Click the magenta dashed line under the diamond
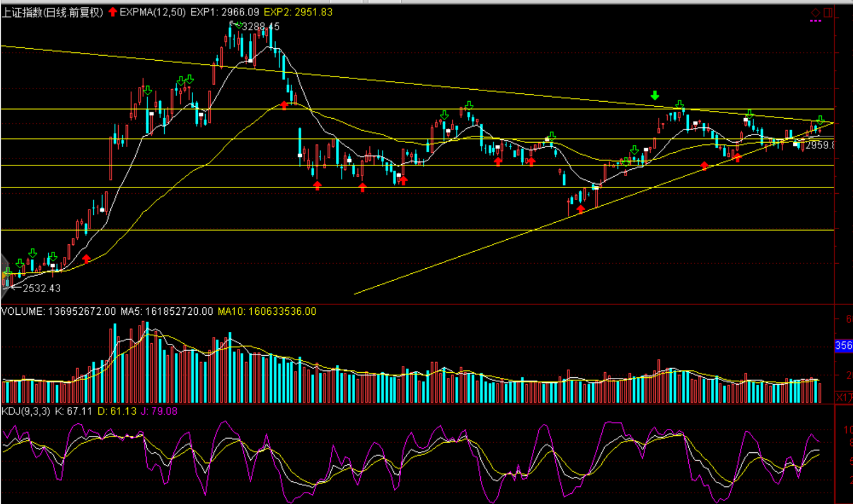 coord(815,21)
